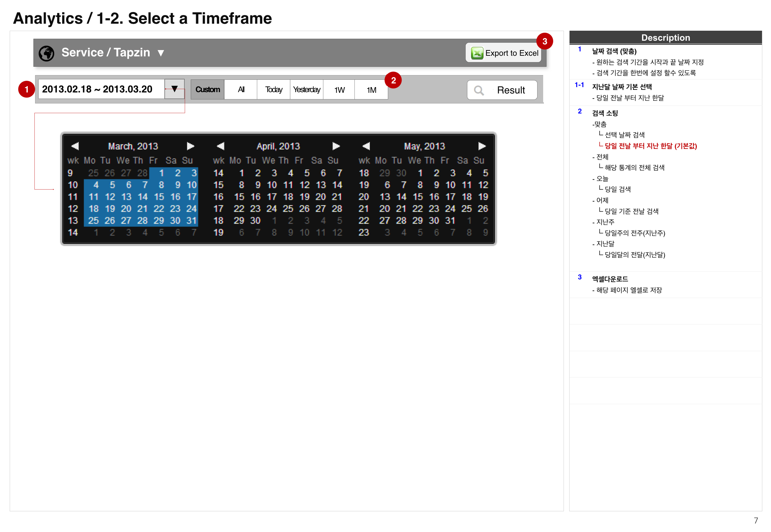Open the date range dropdown arrow
This screenshot has height=532, width=771.
click(174, 89)
